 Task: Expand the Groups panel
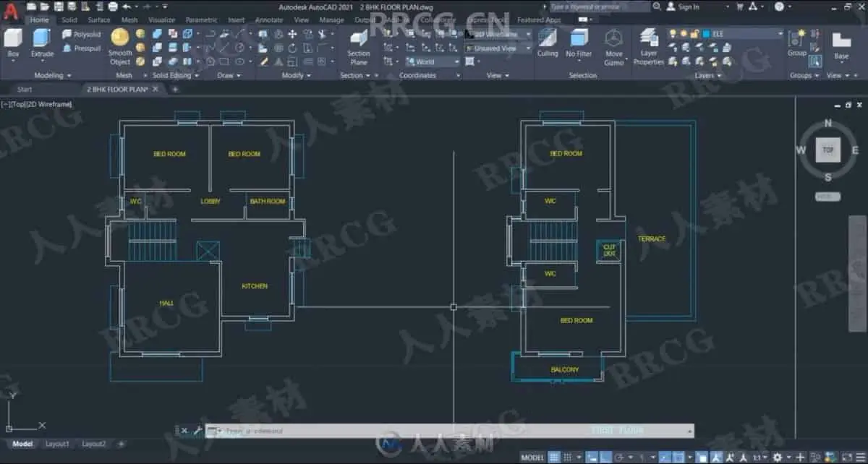point(804,75)
